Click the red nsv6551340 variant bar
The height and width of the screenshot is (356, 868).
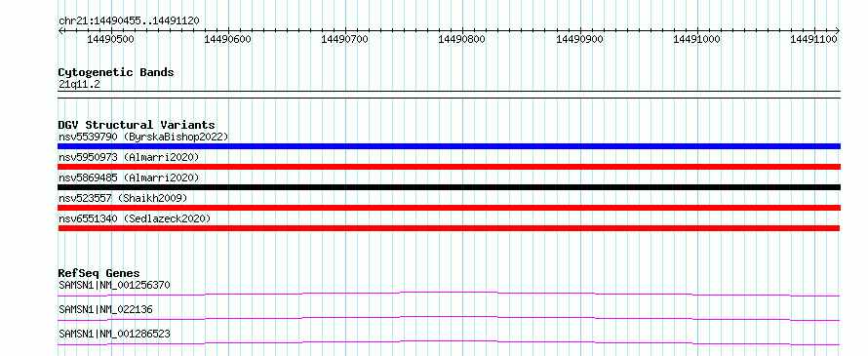tap(449, 228)
